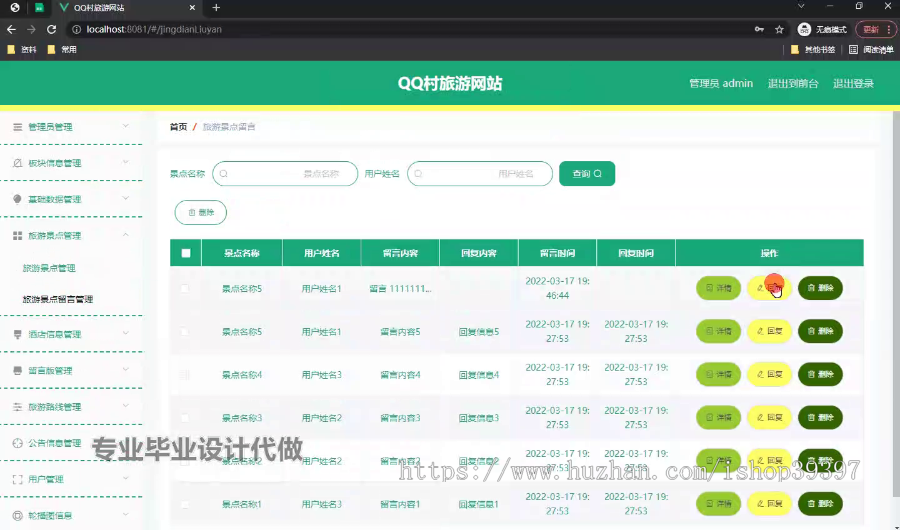Click the 查询 search button
The width and height of the screenshot is (900, 530).
[587, 173]
